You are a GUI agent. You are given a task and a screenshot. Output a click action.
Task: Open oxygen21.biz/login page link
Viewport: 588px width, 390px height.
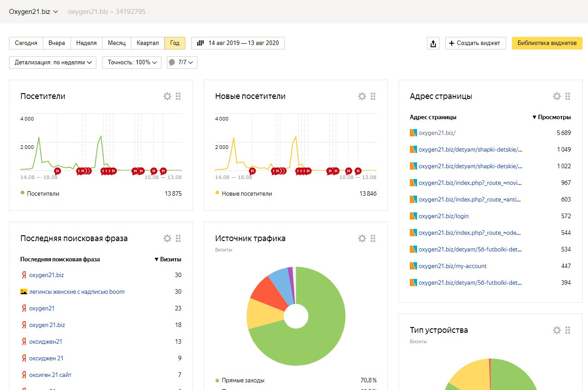pyautogui.click(x=444, y=216)
